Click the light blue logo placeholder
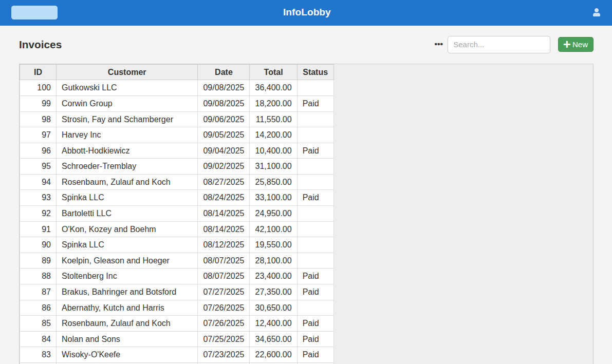Viewport: 612px width, 364px height. tap(34, 13)
